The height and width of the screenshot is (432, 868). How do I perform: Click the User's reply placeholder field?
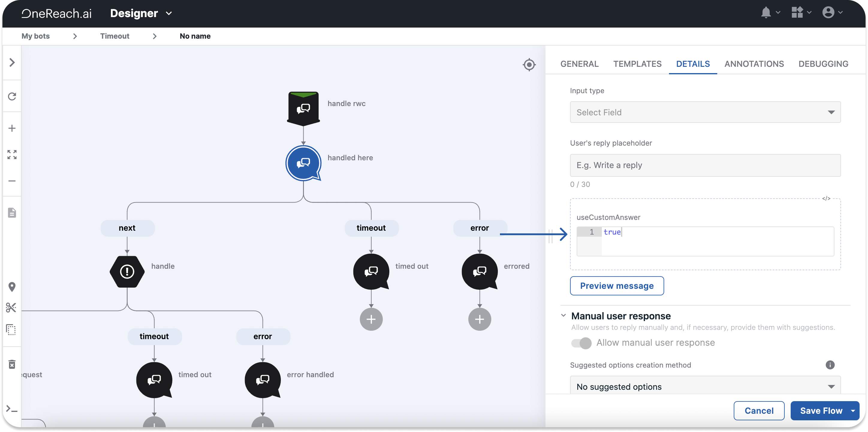point(705,165)
